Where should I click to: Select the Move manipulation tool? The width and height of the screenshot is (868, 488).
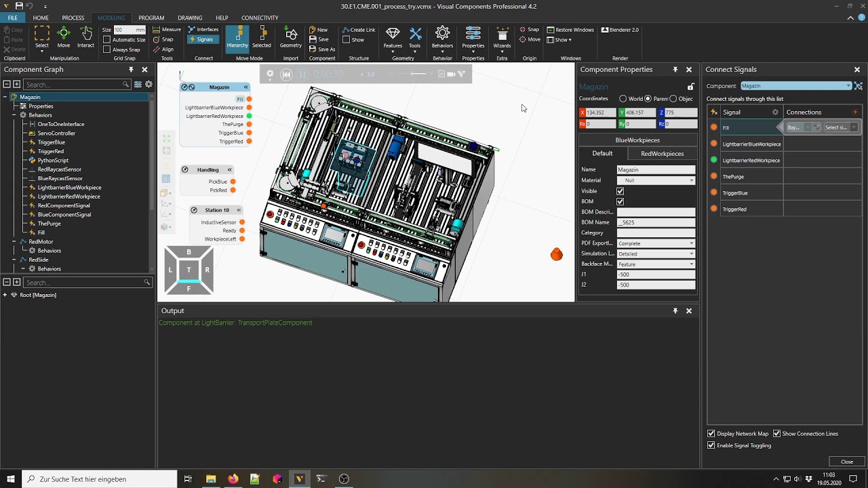pyautogui.click(x=63, y=37)
